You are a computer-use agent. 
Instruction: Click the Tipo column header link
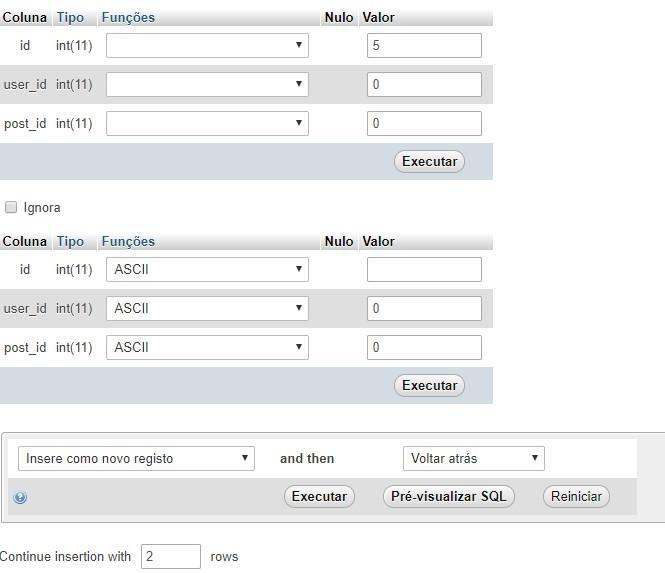[70, 17]
